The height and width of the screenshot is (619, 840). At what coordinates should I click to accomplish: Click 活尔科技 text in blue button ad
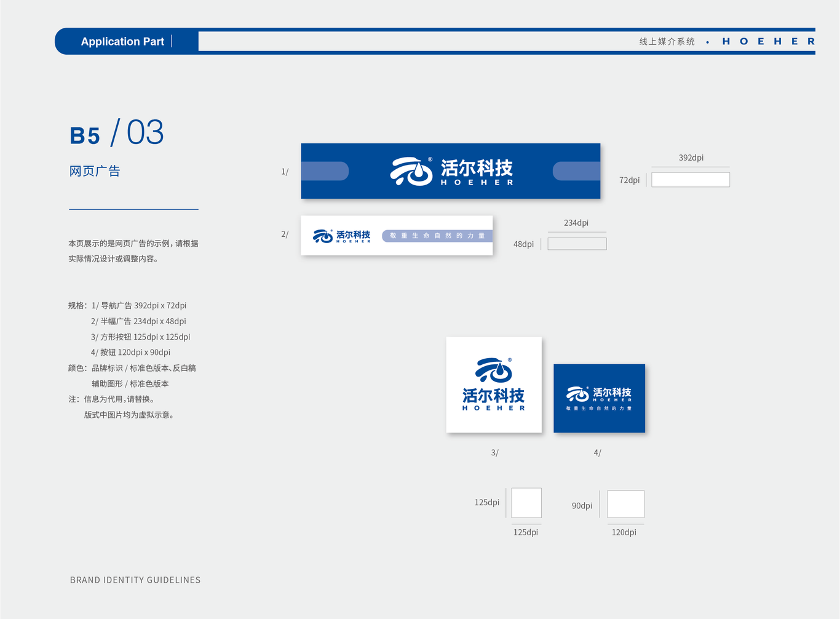[x=612, y=392]
